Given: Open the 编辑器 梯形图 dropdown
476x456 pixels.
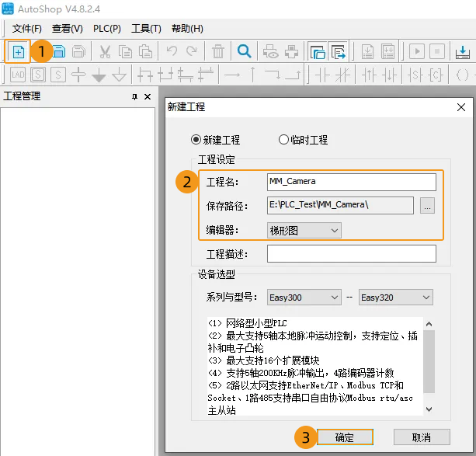Looking at the screenshot, I should point(304,230).
